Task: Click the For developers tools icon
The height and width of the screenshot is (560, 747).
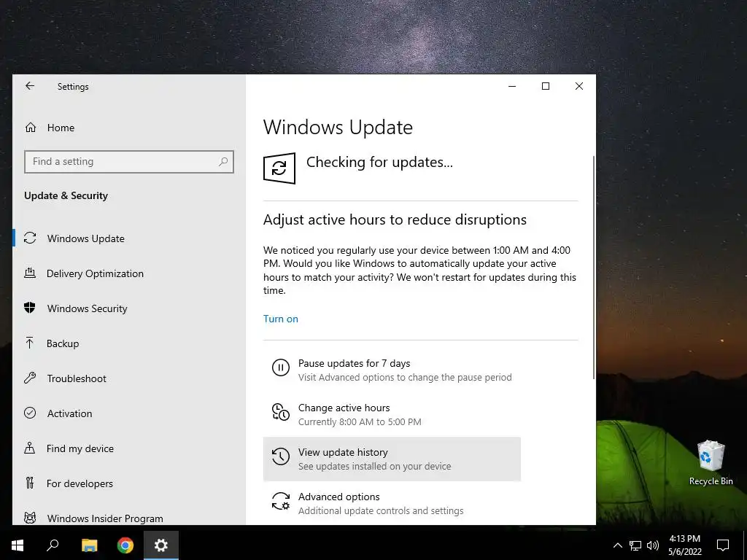Action: [x=29, y=483]
